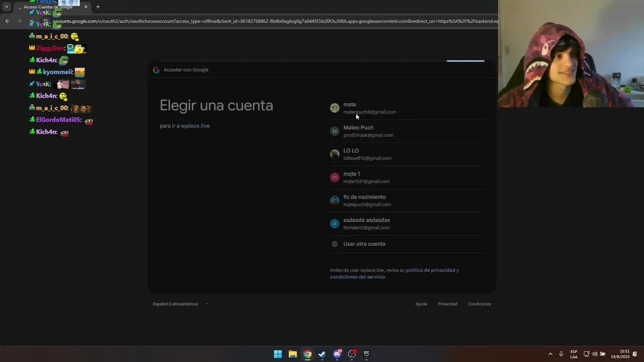
Task: Click ElGordoMati05's name in chat overlay
Action: click(58, 120)
